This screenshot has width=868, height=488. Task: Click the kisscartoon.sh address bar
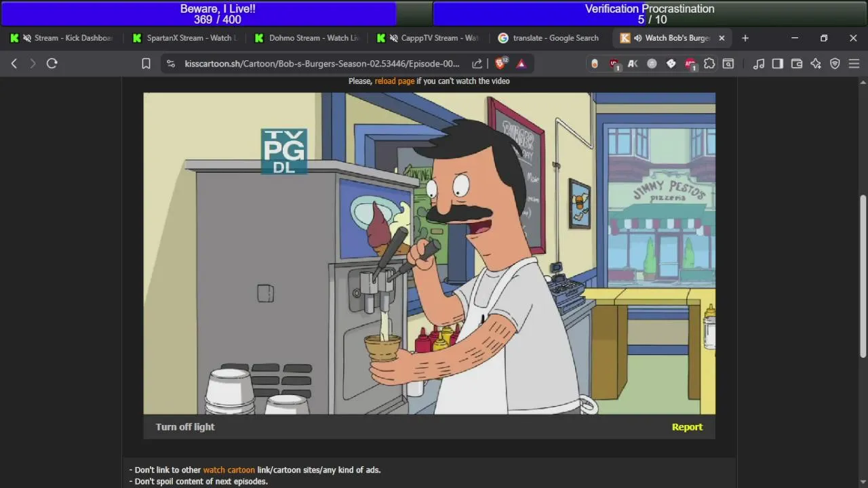coord(322,64)
